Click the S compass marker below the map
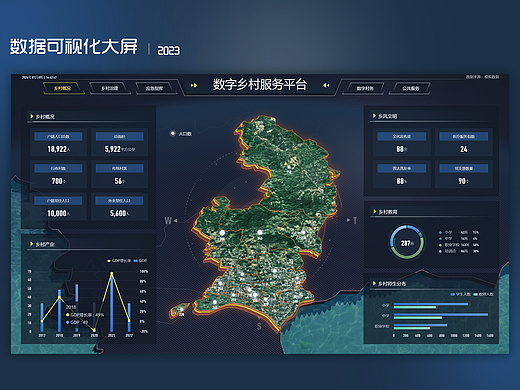Image resolution: width=520 pixels, height=390 pixels. tap(259, 326)
